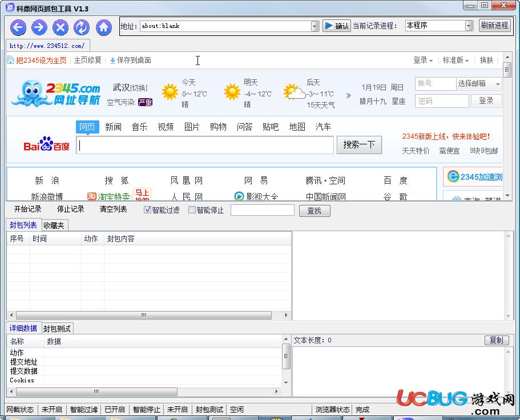
Task: Open the 新浪 site link
Action: pyautogui.click(x=47, y=180)
